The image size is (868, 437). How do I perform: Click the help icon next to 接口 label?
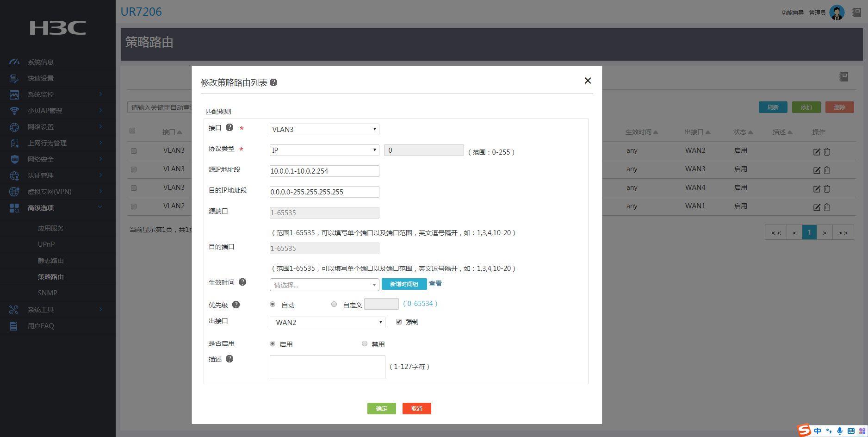pos(229,127)
